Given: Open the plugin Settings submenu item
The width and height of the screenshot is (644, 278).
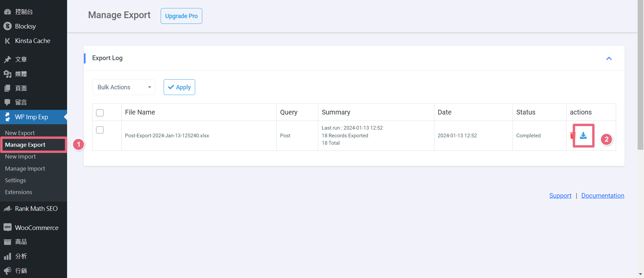Looking at the screenshot, I should pyautogui.click(x=15, y=180).
